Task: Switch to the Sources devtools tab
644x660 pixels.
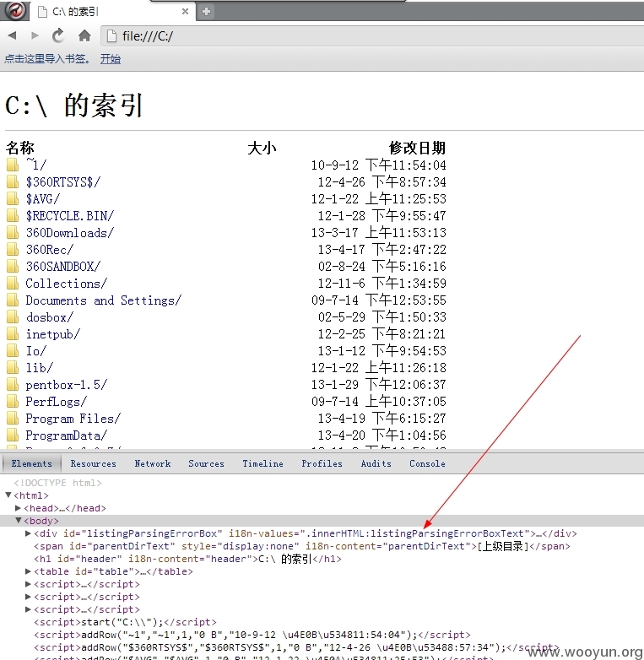Action: (206, 463)
